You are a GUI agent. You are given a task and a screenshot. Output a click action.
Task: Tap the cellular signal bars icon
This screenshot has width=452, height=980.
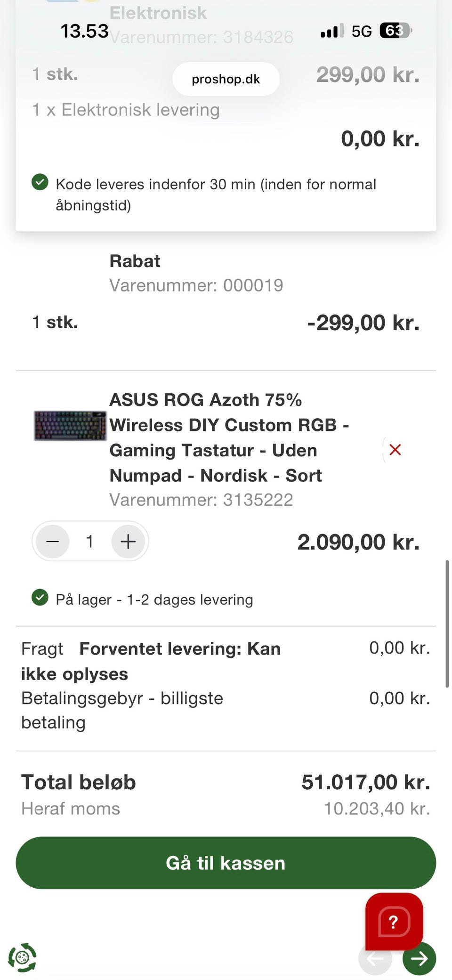(x=332, y=31)
